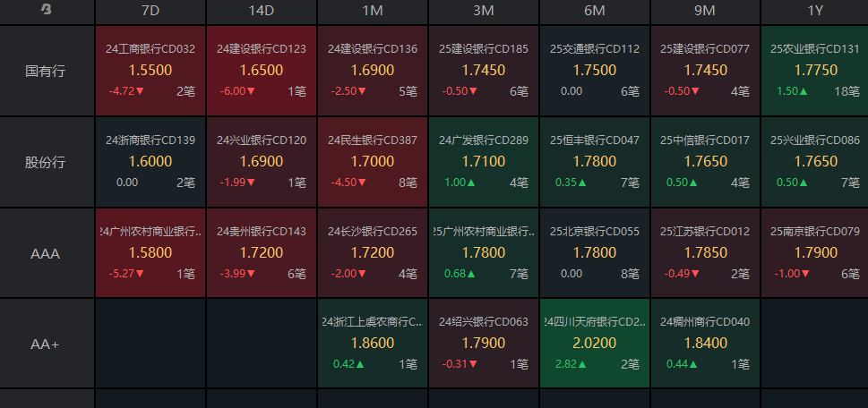This screenshot has width=868, height=408.
Task: Click the 2.0200 rate in AA+ row
Action: [x=595, y=342]
